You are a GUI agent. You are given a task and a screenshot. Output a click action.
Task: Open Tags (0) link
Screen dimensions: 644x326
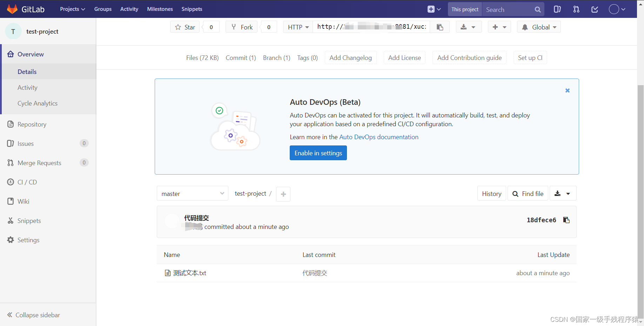308,58
